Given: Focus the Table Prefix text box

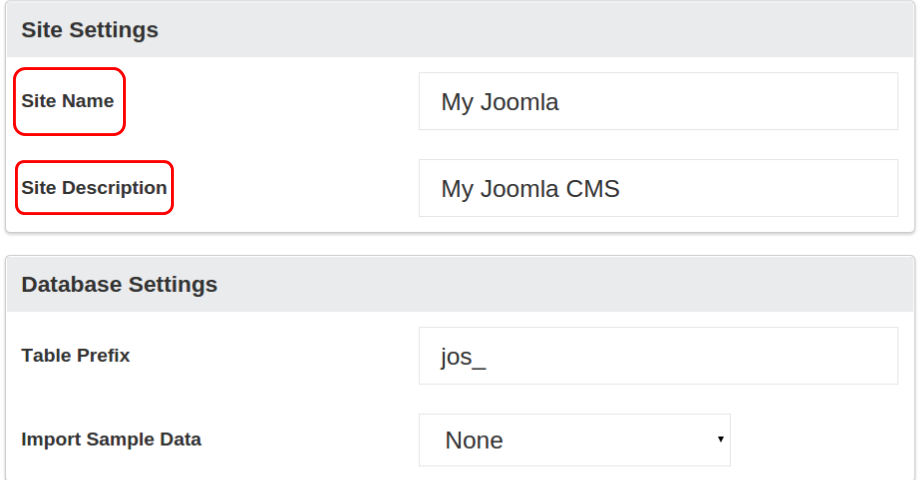Looking at the screenshot, I should click(658, 356).
